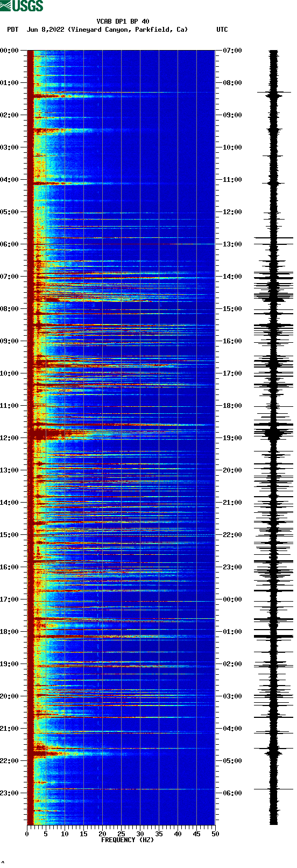Click the 17:00 label on the UTC axis

232,373
